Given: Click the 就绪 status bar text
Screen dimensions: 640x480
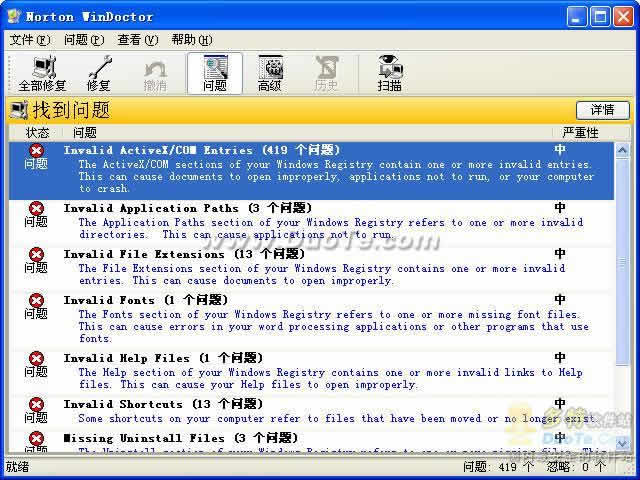Looking at the screenshot, I should 18,467.
